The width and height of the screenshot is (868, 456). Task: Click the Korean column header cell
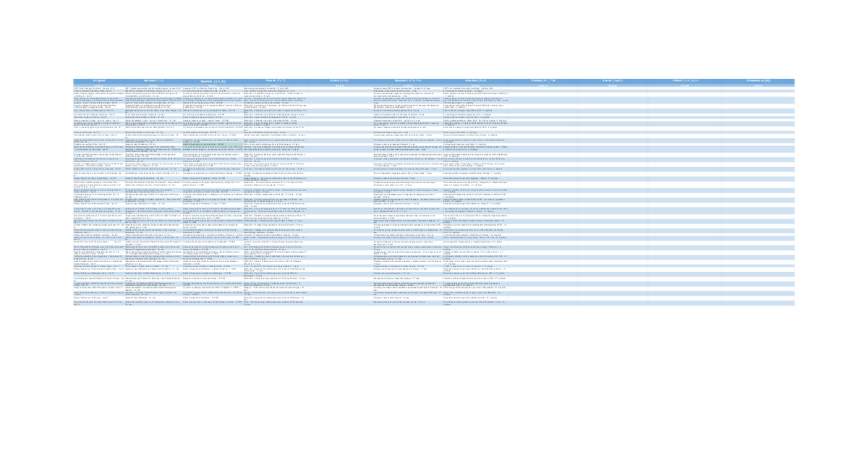[475, 81]
